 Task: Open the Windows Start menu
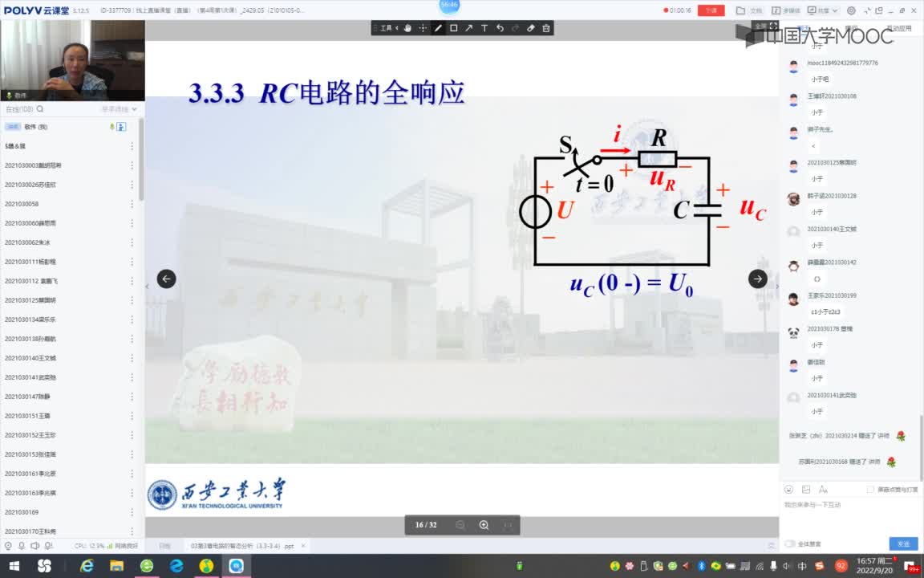tap(14, 566)
